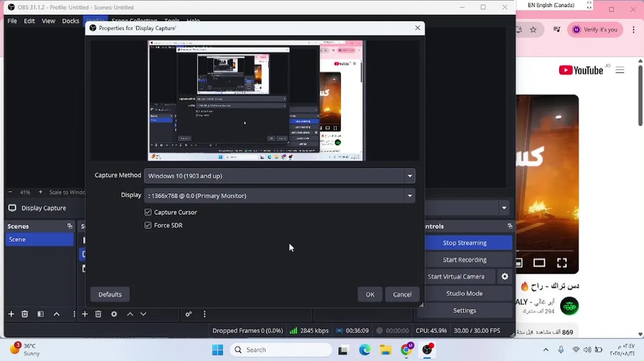Open audio mixer three-dot menu

coord(204,314)
